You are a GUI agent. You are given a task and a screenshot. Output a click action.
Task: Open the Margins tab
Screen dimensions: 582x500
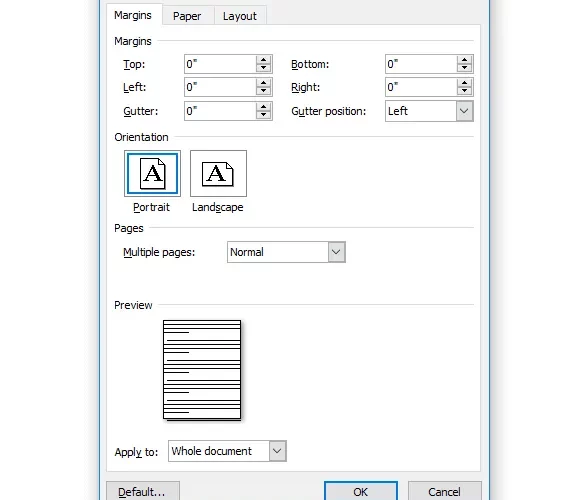click(x=133, y=15)
